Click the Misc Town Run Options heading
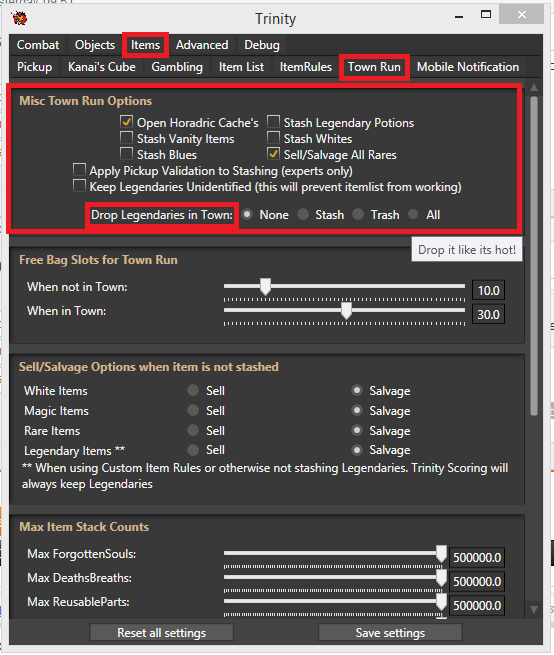The height and width of the screenshot is (655, 554). click(86, 101)
